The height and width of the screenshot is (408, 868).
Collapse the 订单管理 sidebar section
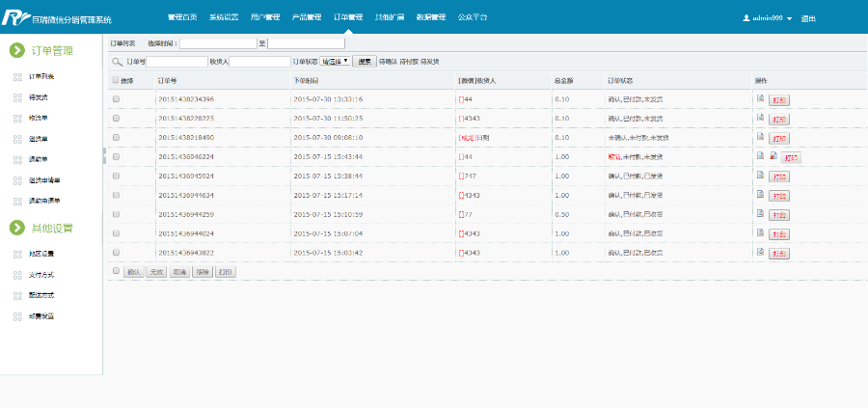[x=17, y=50]
